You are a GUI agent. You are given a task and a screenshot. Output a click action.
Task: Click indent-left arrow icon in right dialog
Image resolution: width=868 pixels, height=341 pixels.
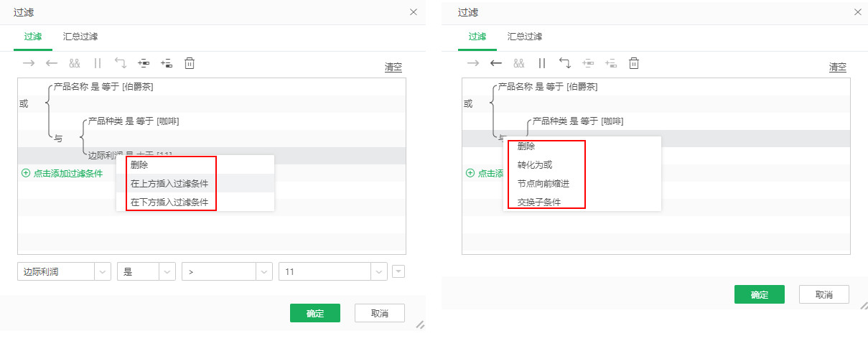tap(496, 63)
